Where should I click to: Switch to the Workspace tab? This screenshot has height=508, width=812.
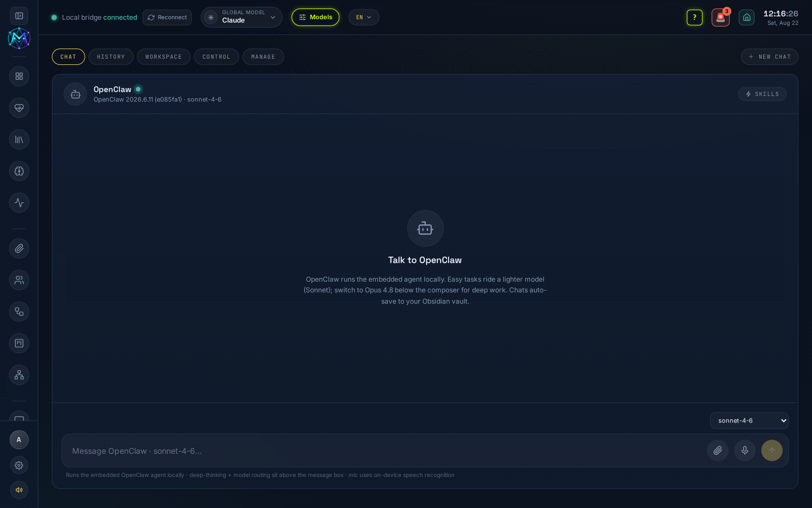(x=164, y=57)
